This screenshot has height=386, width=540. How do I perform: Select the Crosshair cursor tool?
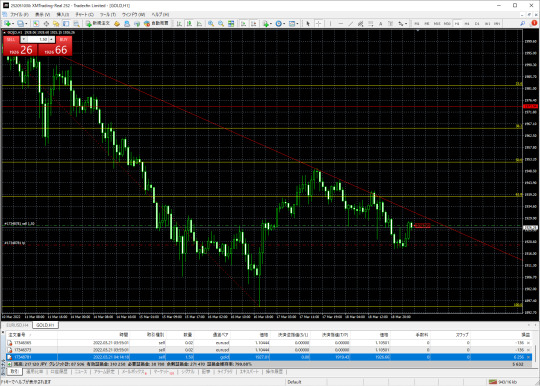tap(319, 23)
